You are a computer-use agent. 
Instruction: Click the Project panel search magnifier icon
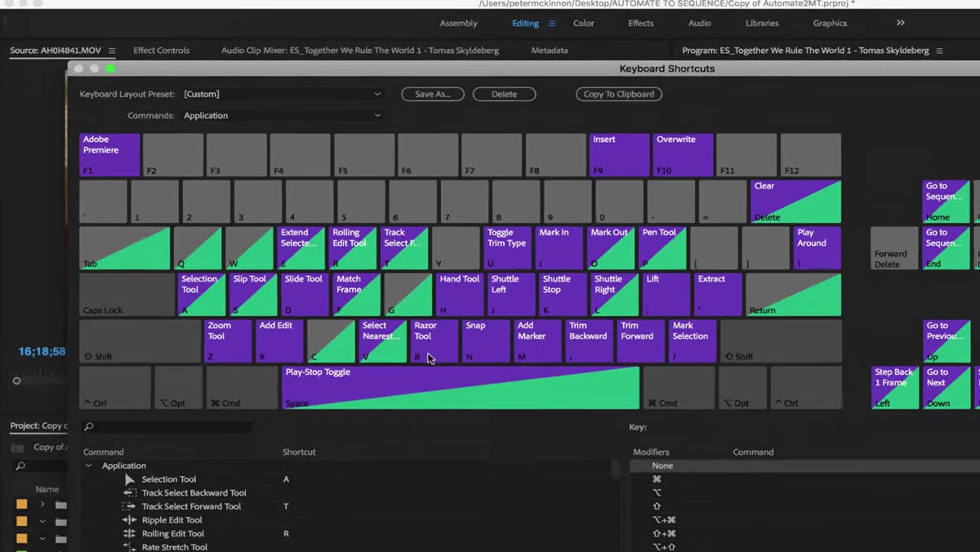pyautogui.click(x=20, y=466)
